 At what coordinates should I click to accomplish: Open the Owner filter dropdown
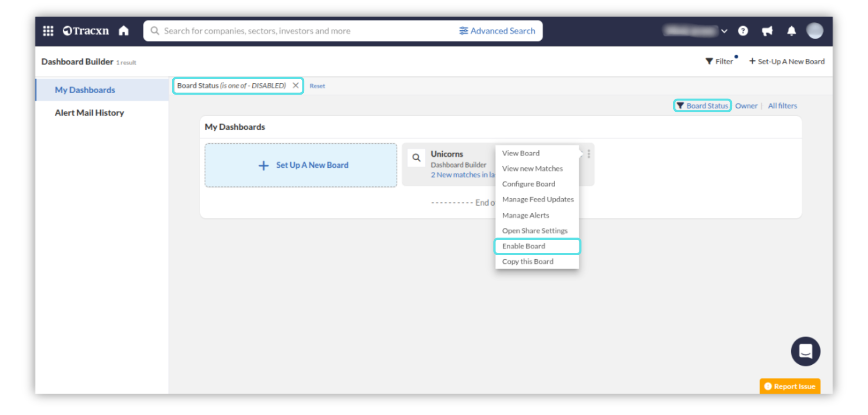[746, 106]
